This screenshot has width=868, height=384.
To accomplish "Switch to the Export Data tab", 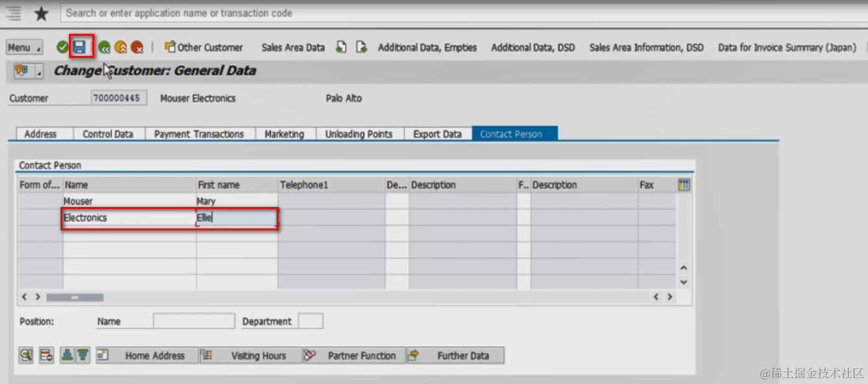I will click(437, 134).
